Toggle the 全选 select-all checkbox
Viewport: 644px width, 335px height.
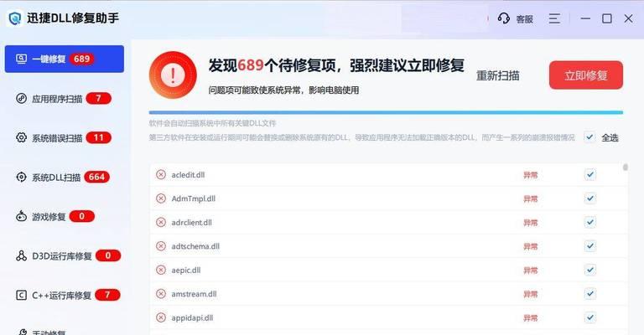click(589, 137)
